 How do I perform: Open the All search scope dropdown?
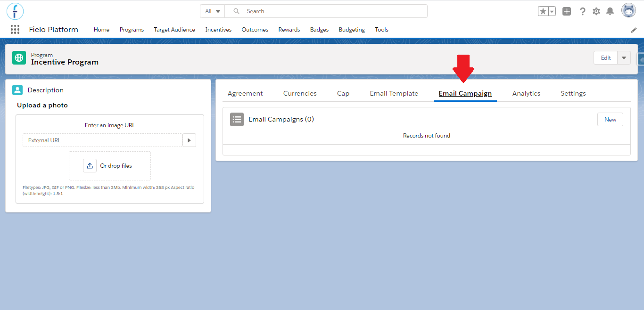click(212, 11)
